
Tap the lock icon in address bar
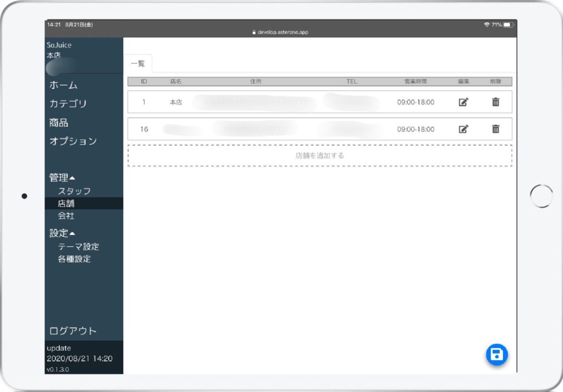tap(254, 32)
